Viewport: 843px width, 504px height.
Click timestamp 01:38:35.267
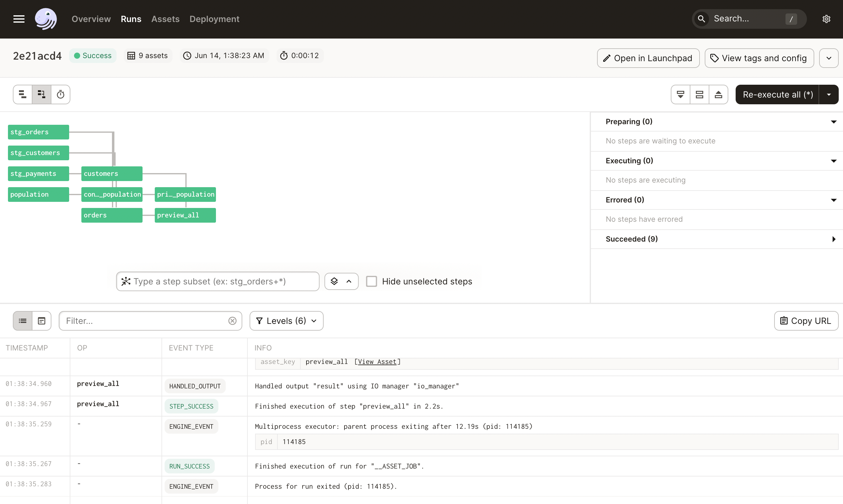(x=28, y=464)
